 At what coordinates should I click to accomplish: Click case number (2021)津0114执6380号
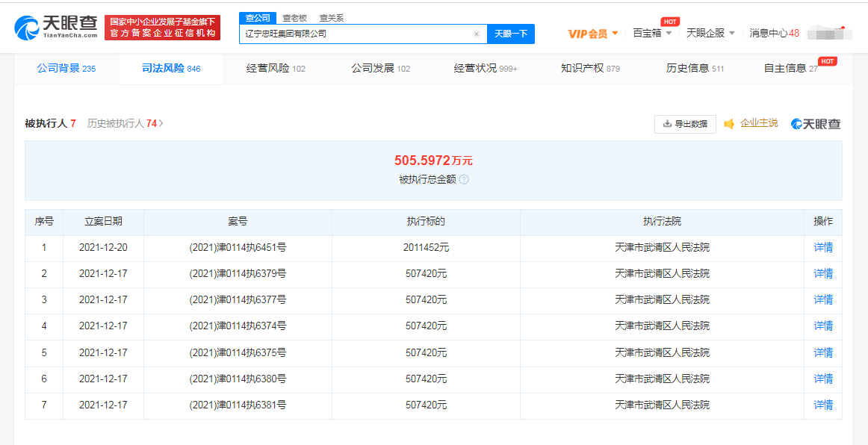coord(238,379)
